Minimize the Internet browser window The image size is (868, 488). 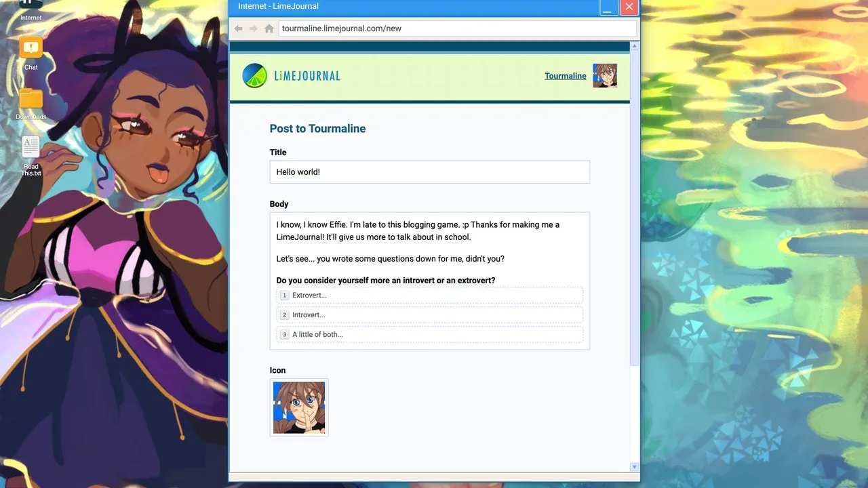608,7
